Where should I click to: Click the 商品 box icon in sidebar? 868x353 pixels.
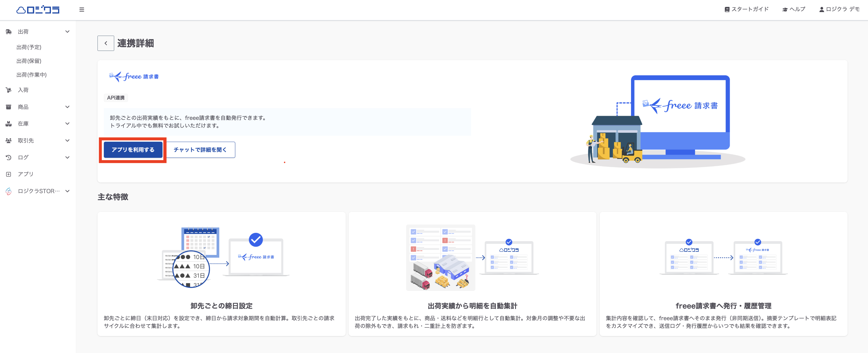[x=9, y=107]
